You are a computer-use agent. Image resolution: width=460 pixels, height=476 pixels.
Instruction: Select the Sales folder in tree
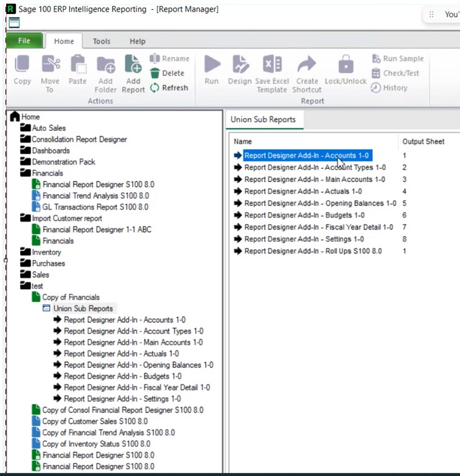coord(41,275)
